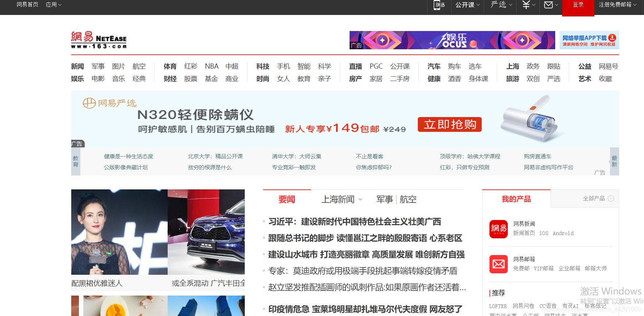Open headline 习近平：建设新时代中国特色社会主义壮美广西
This screenshot has height=316, width=644.
[x=354, y=221]
